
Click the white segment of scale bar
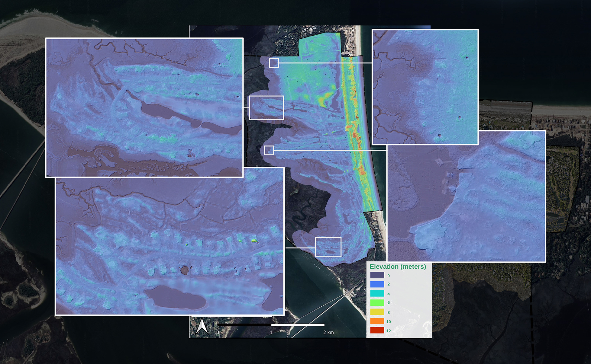(298, 325)
